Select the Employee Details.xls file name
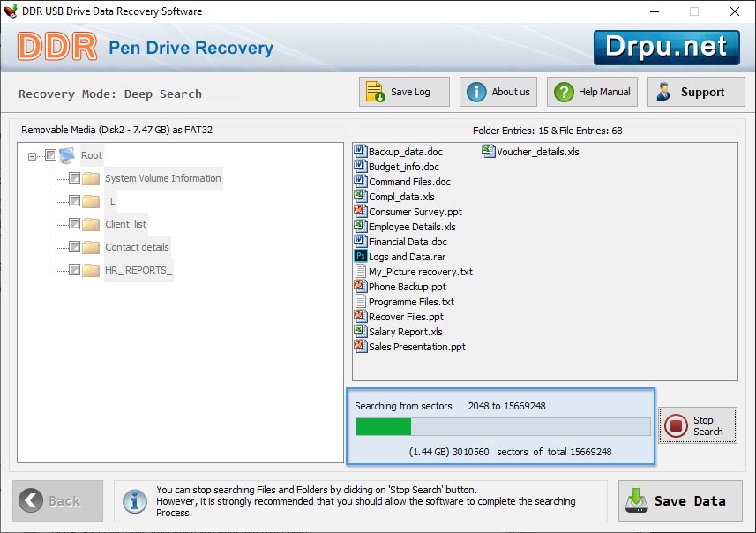 click(x=412, y=227)
